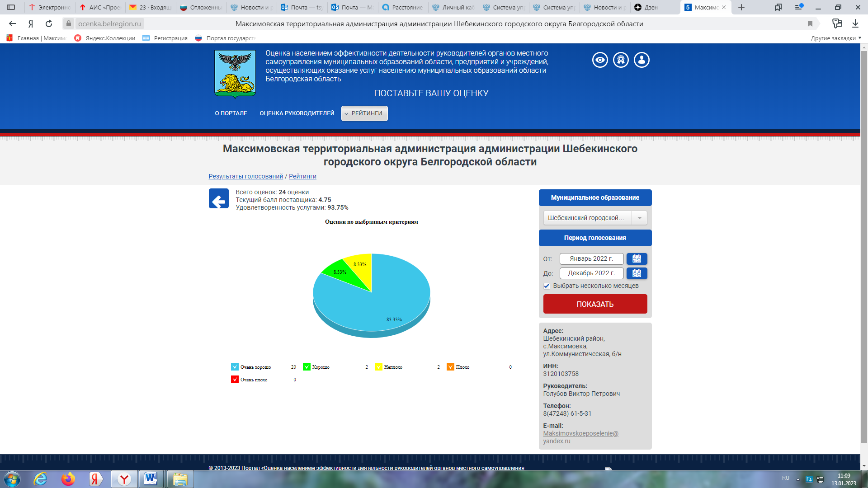Image resolution: width=868 pixels, height=488 pixels.
Task: Launch Internet Explorer from the taskbar
Action: pos(41,479)
